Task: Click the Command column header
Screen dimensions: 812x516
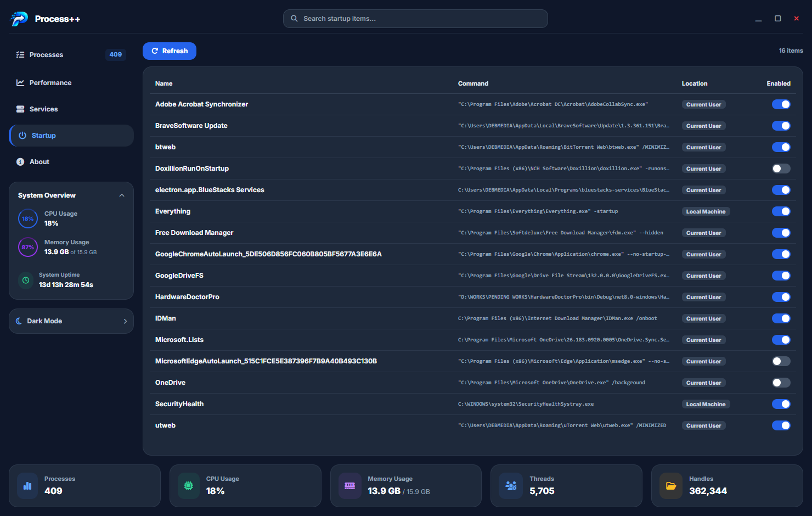Action: click(473, 83)
